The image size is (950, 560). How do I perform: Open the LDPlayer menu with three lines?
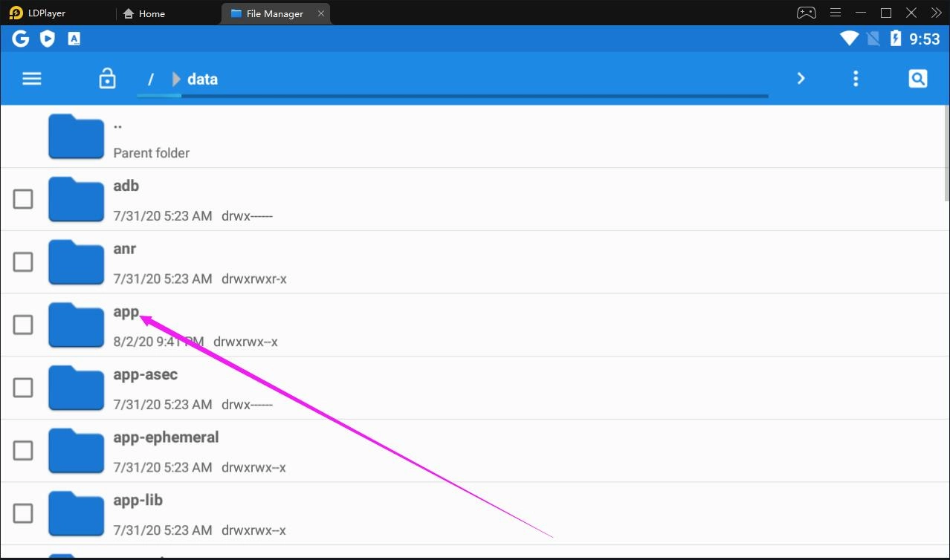point(835,12)
